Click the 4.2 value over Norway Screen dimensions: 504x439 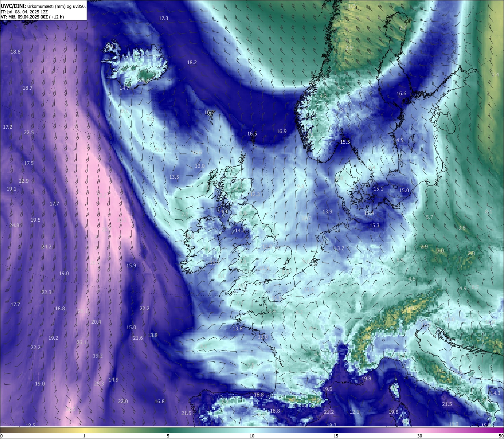pos(323,96)
